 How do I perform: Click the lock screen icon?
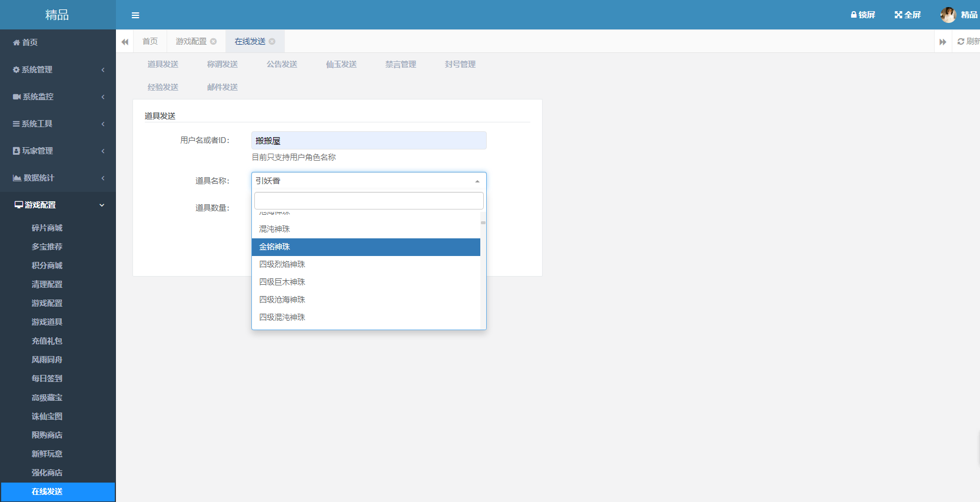coord(854,15)
